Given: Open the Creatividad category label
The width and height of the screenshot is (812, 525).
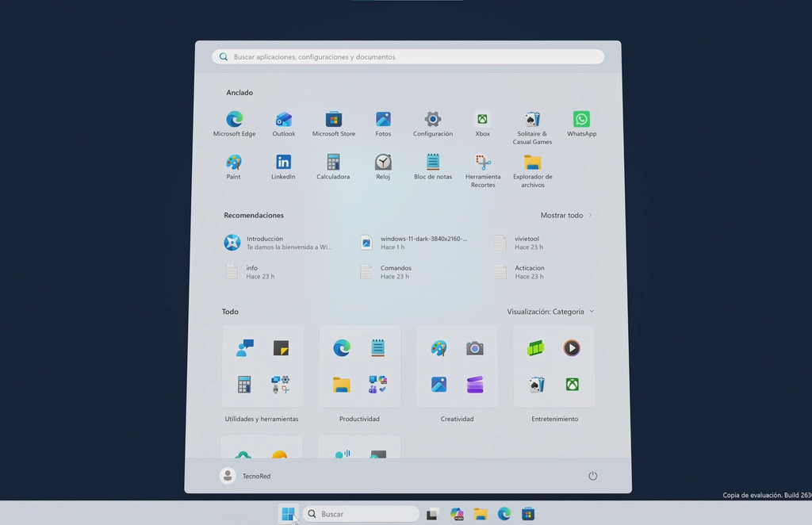Looking at the screenshot, I should [458, 419].
